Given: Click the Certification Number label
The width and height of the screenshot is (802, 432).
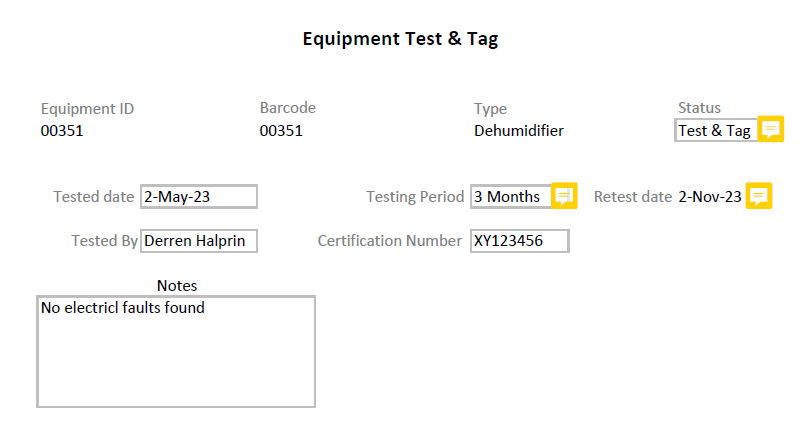Looking at the screenshot, I should coord(389,241).
